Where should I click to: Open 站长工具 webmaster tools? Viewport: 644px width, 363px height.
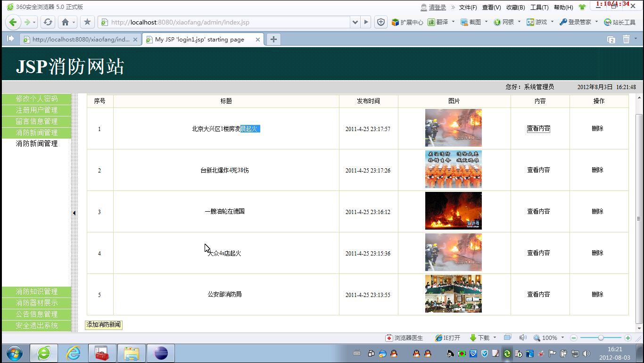click(x=620, y=22)
